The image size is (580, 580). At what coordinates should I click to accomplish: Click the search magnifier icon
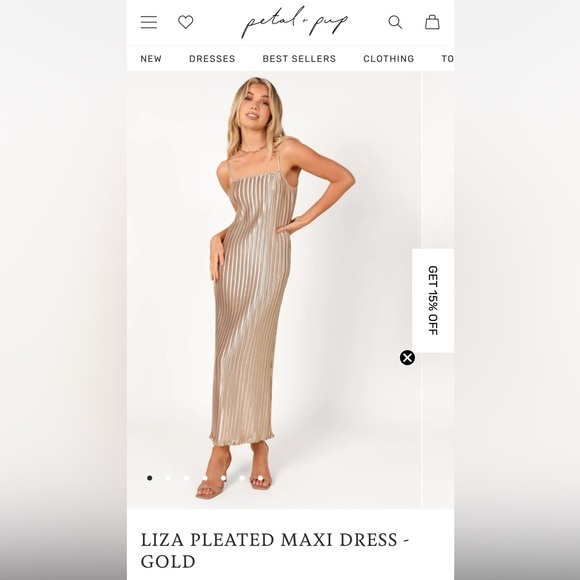[x=395, y=22]
